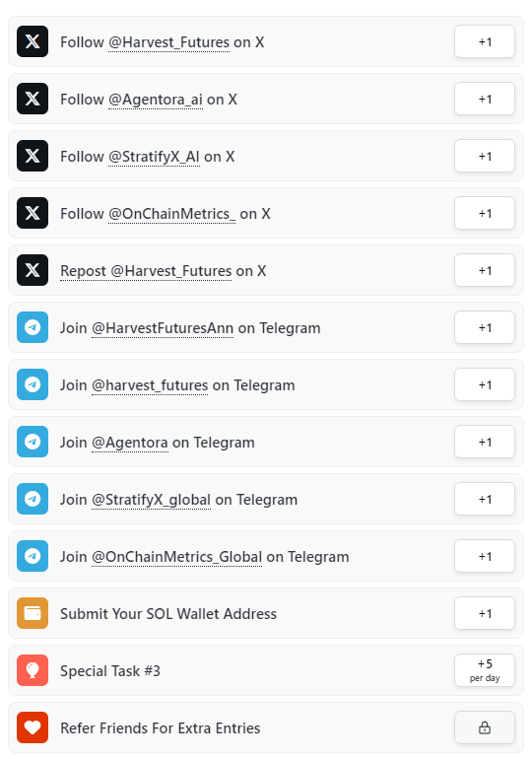The width and height of the screenshot is (532, 759).
Task: Open the @OnChainMetrics_ follow link
Action: (172, 214)
